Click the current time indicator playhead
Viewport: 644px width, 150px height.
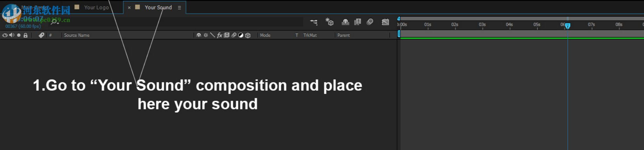click(568, 26)
